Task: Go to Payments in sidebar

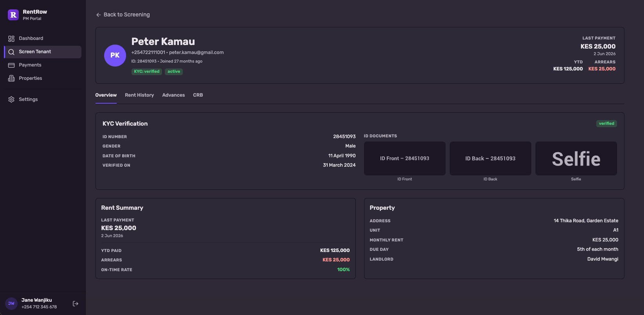Action: 43,65
